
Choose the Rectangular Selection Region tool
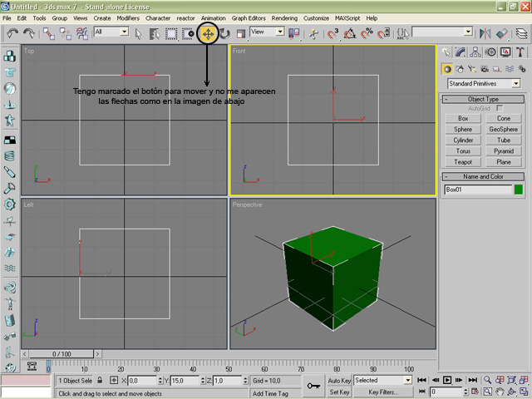click(x=171, y=33)
